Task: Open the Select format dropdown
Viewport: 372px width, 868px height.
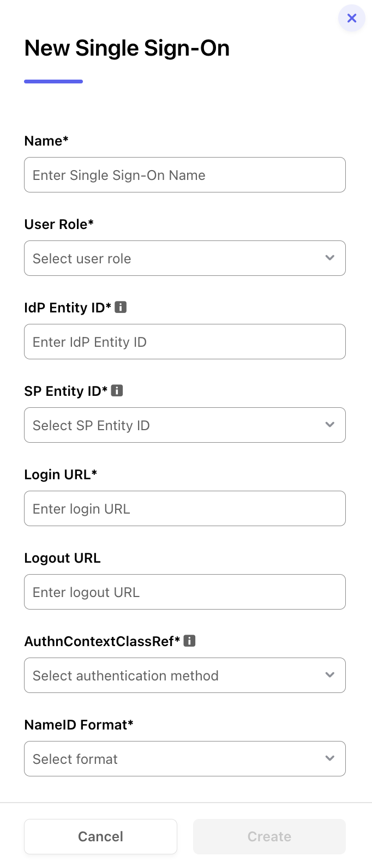Action: tap(185, 758)
